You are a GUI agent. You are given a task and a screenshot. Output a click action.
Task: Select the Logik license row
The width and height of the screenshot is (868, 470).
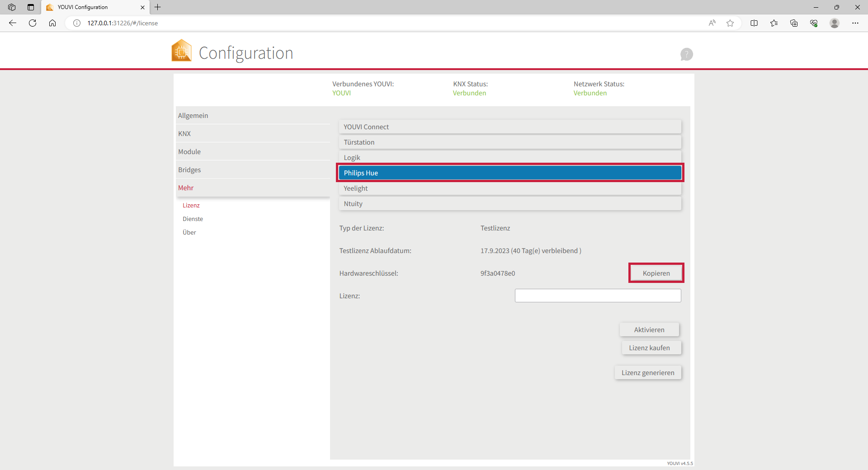click(510, 157)
